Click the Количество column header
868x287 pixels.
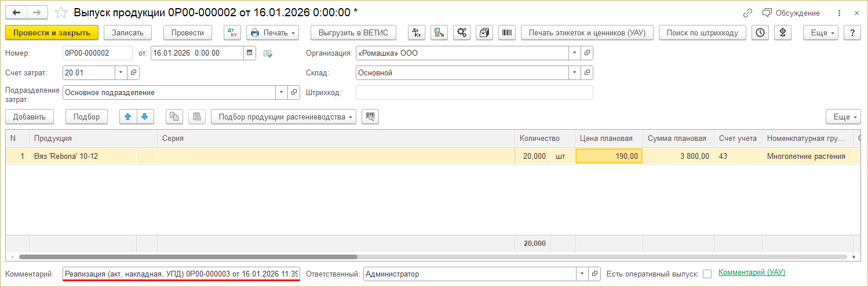[545, 139]
